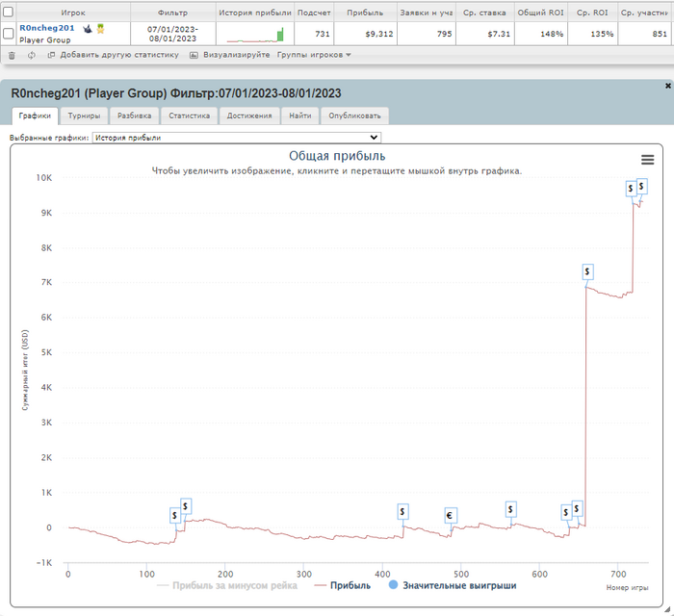Viewport: 674px width, 616px height.
Task: Tick the R0ncheg201 row checkbox
Action: point(8,33)
